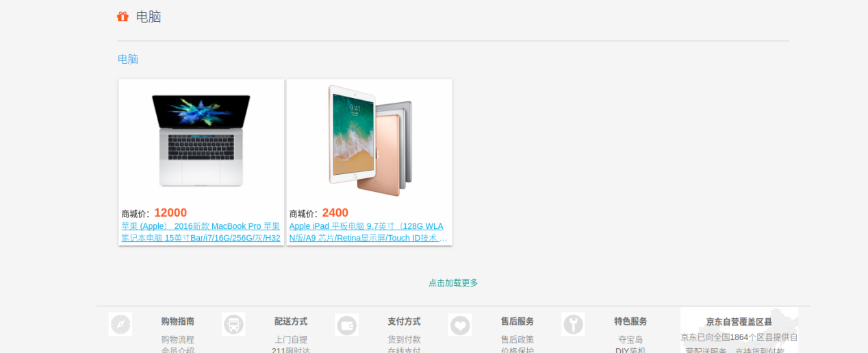
Task: Open the Apple iPad product image
Action: [370, 141]
